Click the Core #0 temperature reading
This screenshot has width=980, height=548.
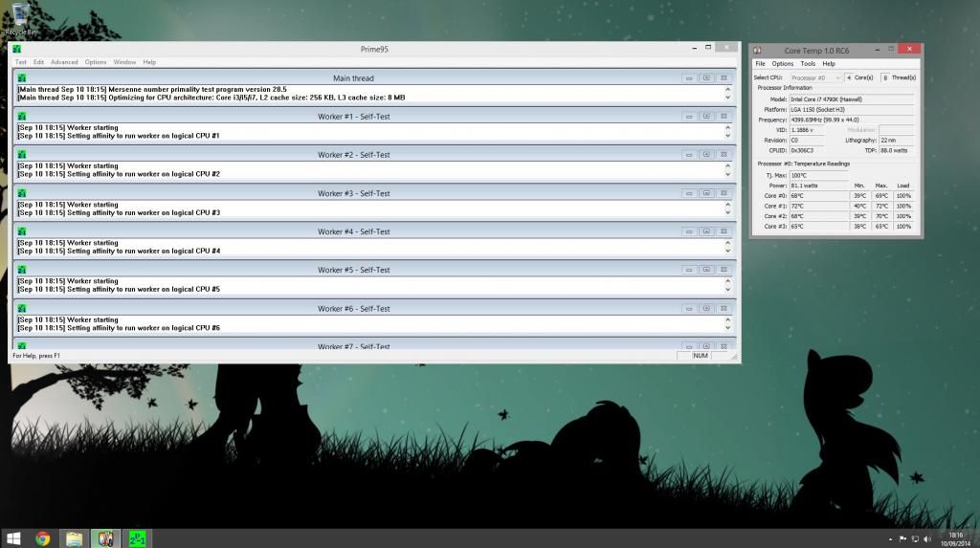point(819,196)
